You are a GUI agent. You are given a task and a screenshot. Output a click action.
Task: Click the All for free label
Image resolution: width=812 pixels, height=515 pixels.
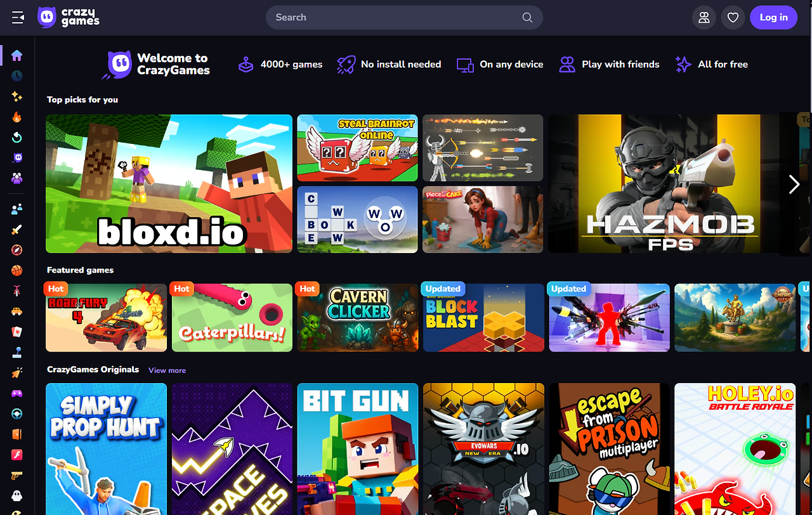click(x=723, y=64)
